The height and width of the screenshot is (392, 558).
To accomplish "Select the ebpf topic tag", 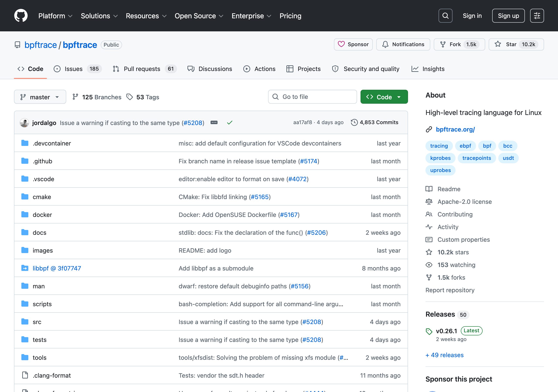I will pyautogui.click(x=465, y=146).
